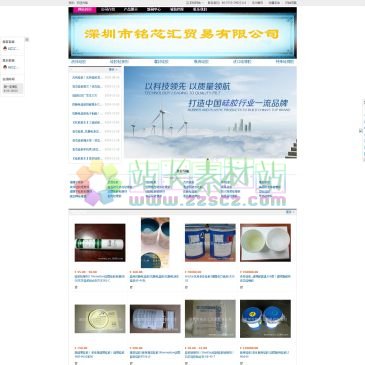Click the first customer service avatar icon
The width and height of the screenshot is (365, 365).
5,48
